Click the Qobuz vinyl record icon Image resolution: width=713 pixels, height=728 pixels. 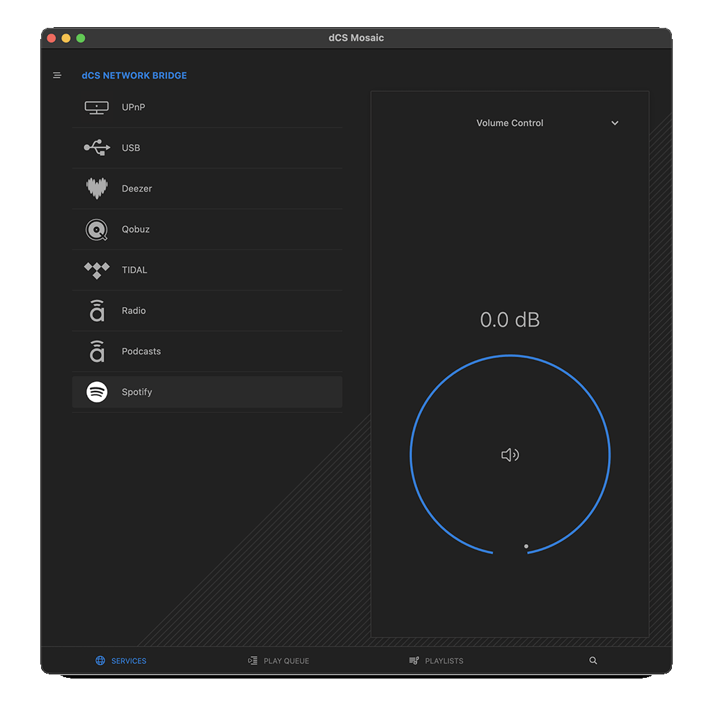96,229
